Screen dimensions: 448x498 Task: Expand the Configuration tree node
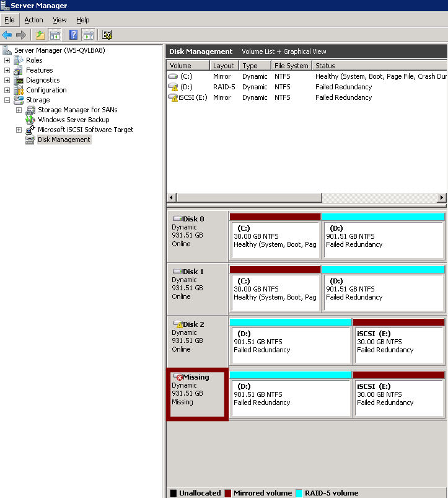(x=7, y=90)
